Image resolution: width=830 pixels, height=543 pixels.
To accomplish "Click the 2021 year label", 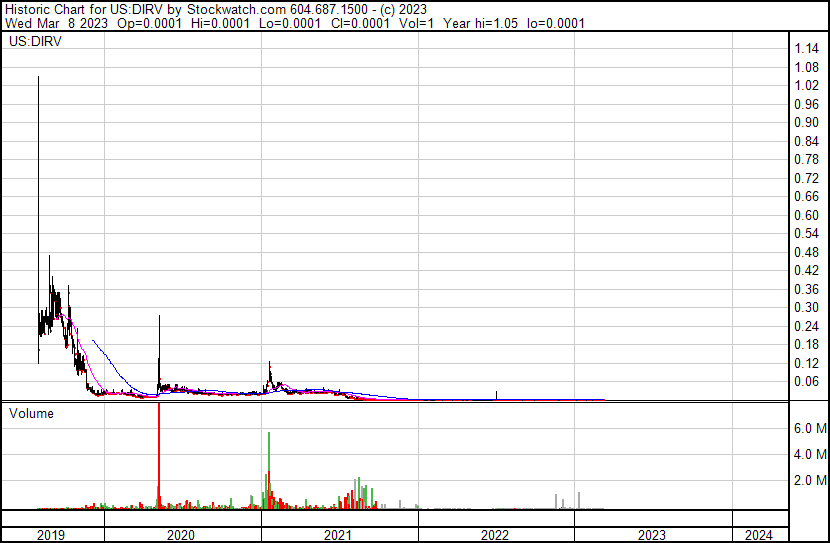I will click(338, 535).
